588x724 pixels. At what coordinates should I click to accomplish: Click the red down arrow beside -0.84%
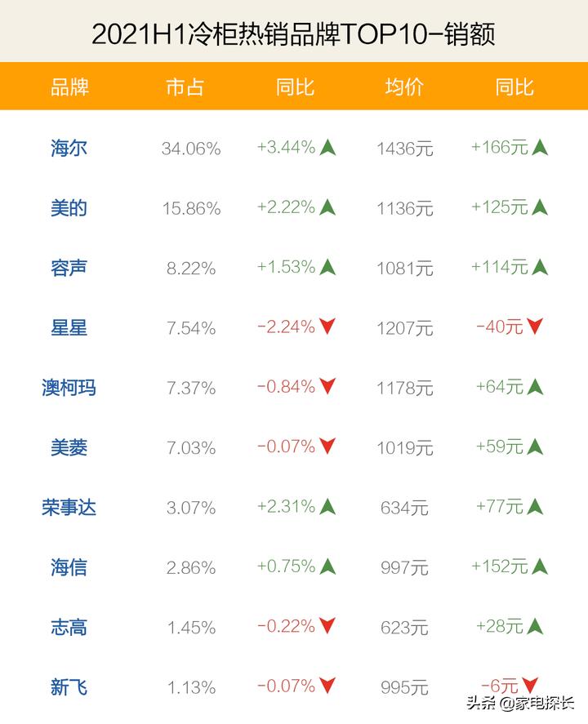point(327,387)
